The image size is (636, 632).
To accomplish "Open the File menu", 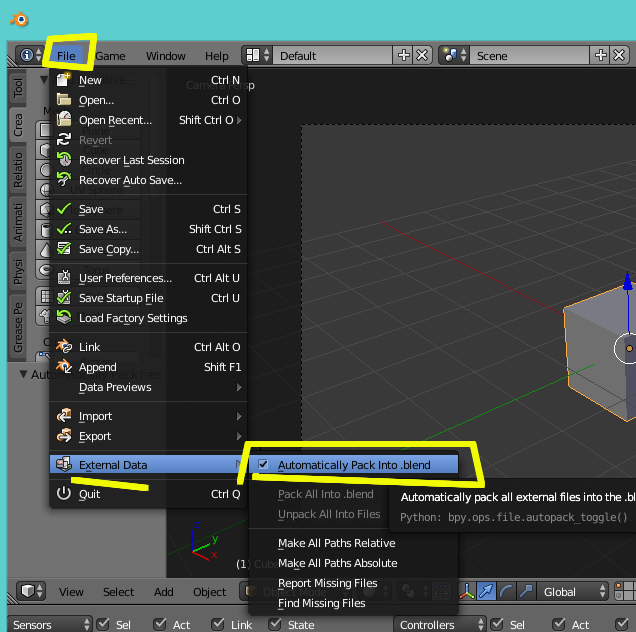I will 66,56.
